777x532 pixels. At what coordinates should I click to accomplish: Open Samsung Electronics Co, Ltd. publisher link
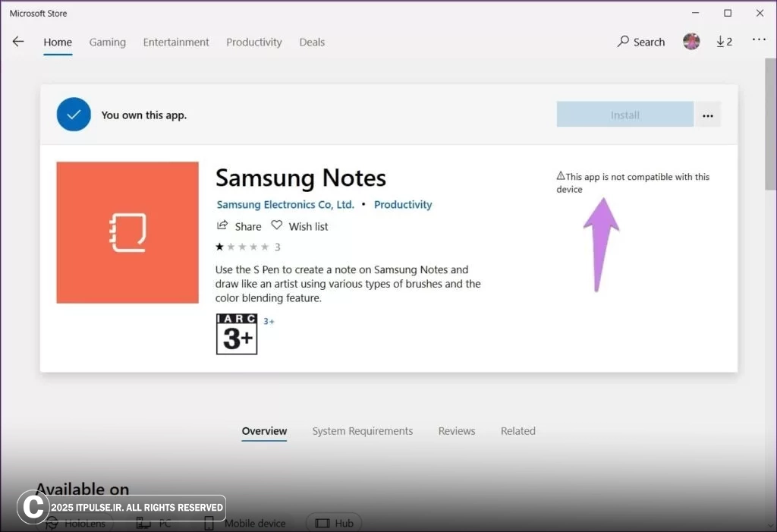pos(285,204)
